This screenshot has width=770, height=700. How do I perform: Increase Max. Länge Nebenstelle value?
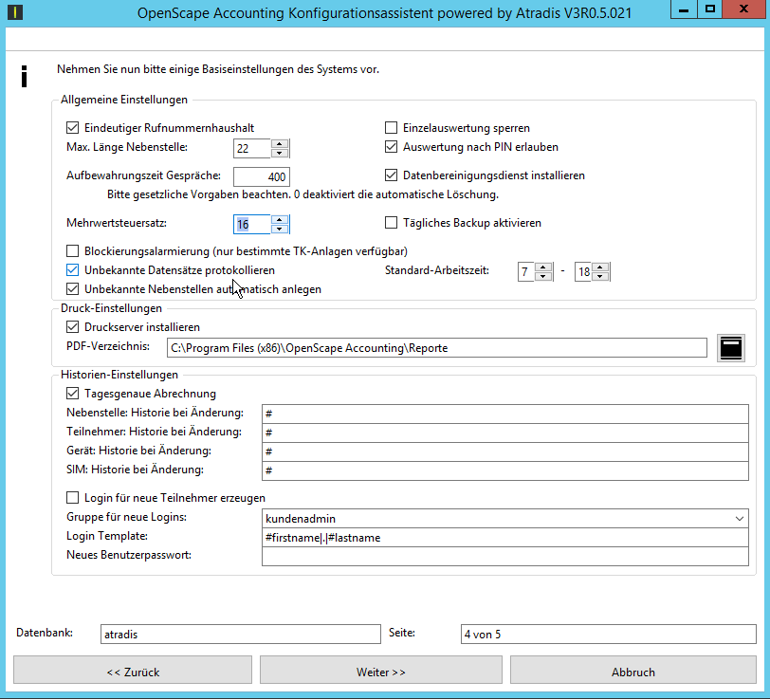[280, 144]
